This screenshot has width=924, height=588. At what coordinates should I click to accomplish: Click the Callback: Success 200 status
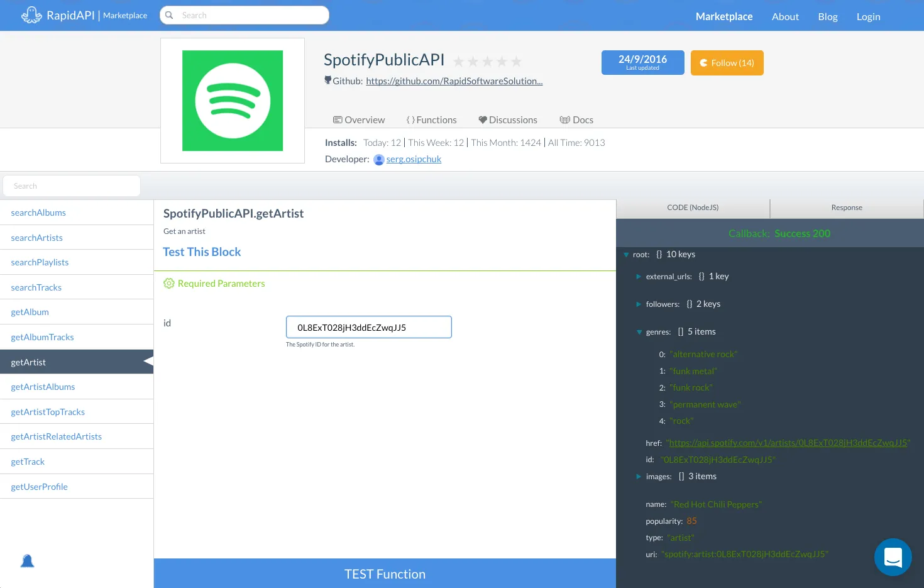779,233
